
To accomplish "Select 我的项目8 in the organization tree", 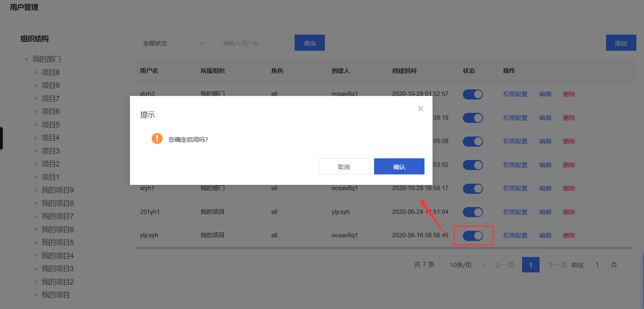I will 58,203.
